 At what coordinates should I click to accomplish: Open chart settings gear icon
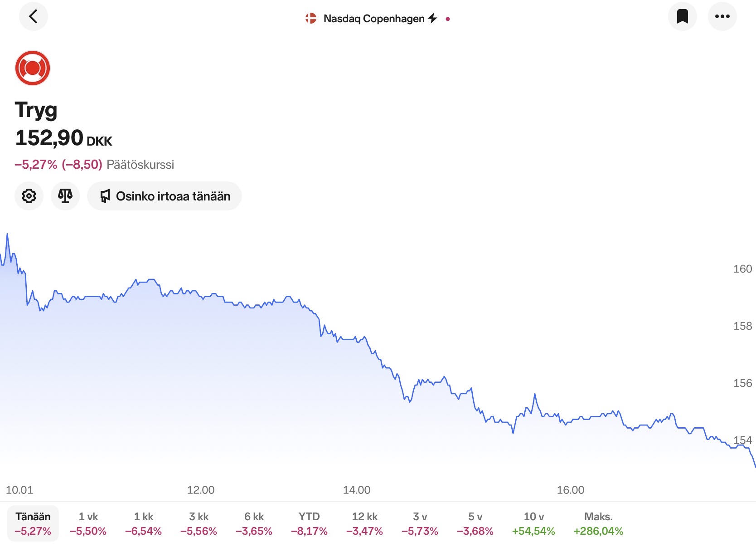pos(29,196)
